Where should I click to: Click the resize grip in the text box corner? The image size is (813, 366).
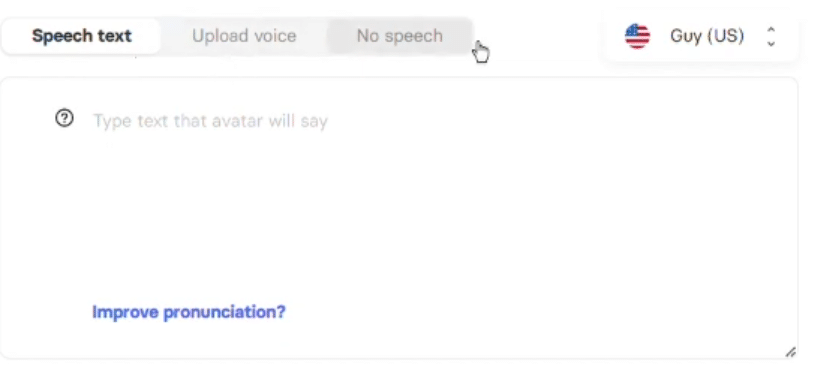coord(790,352)
